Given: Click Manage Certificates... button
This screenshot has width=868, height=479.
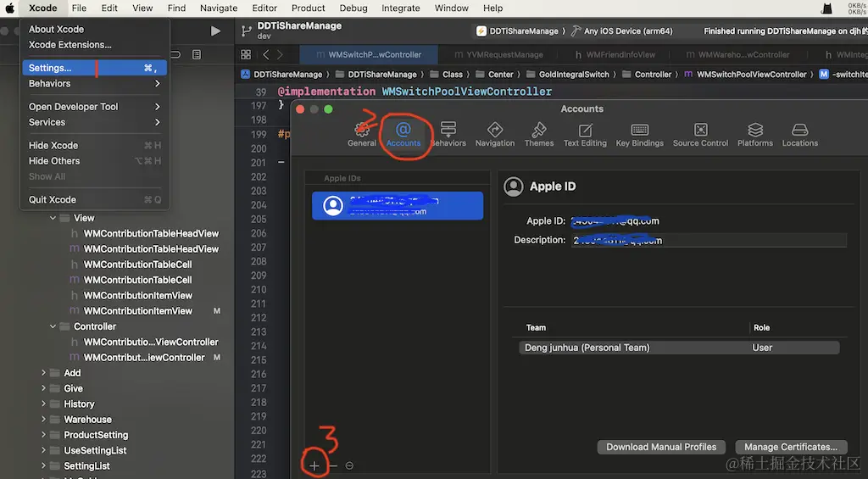Looking at the screenshot, I should pyautogui.click(x=791, y=447).
